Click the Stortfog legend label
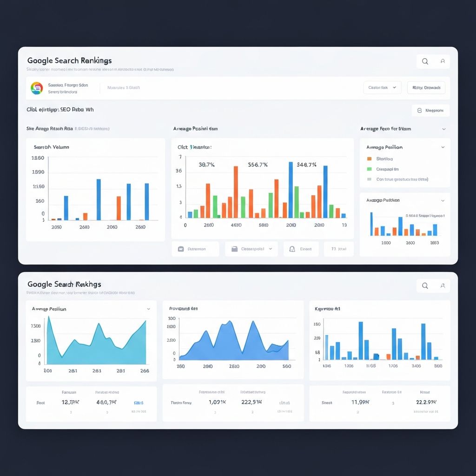 (x=384, y=159)
